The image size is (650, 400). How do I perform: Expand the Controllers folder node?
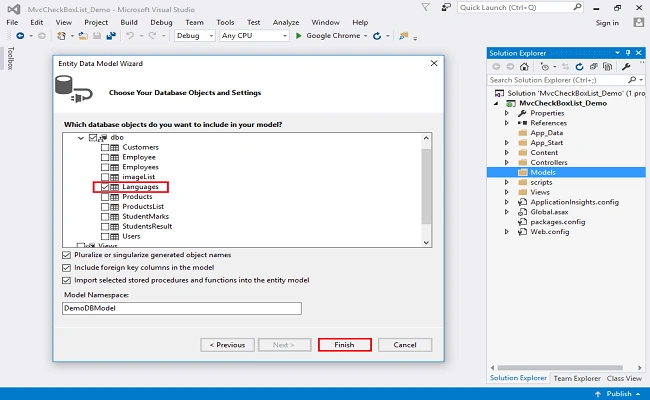507,162
